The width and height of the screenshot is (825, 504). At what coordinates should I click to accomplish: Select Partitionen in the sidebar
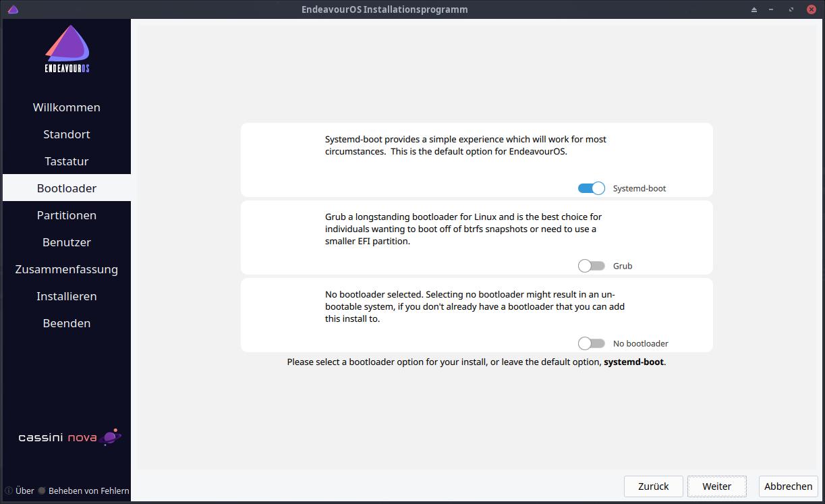67,215
